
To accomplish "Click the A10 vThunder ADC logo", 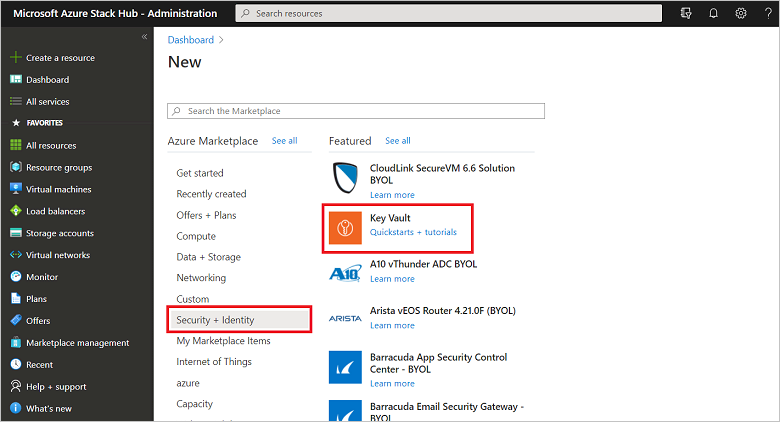I will pos(345,274).
